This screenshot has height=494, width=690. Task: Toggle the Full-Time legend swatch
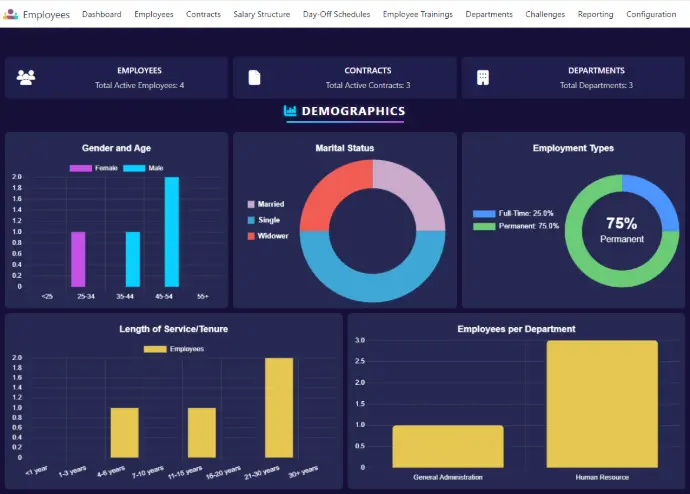(484, 213)
